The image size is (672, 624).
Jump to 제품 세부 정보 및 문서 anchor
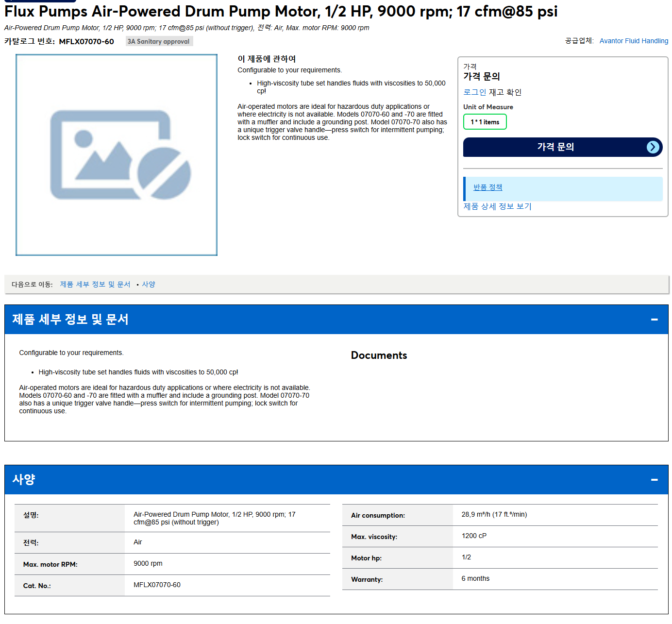[x=95, y=285]
